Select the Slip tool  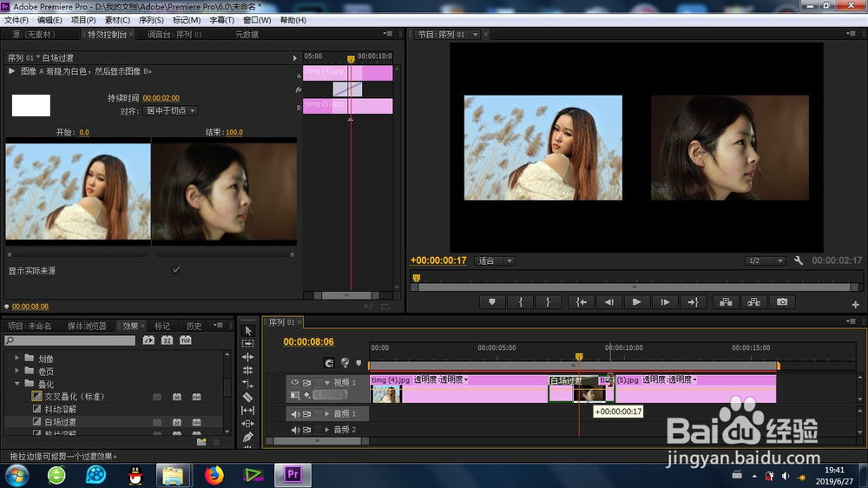coord(248,411)
